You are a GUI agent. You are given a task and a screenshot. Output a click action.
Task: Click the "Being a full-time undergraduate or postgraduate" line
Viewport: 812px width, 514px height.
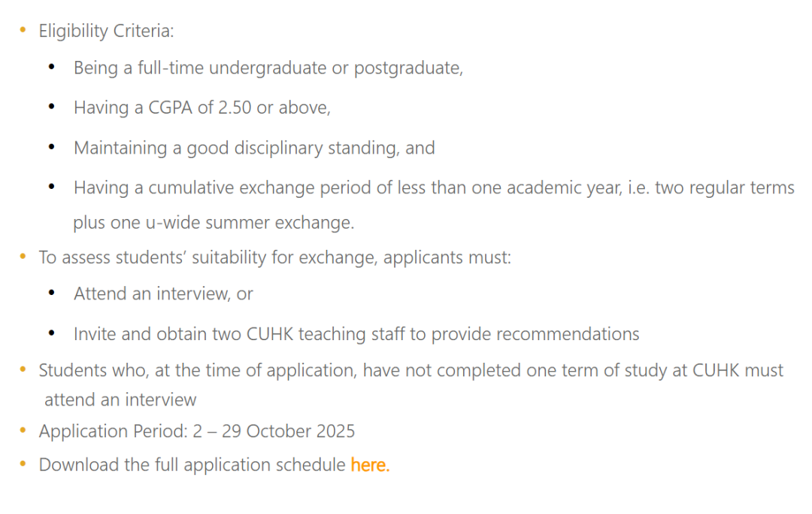(x=268, y=68)
